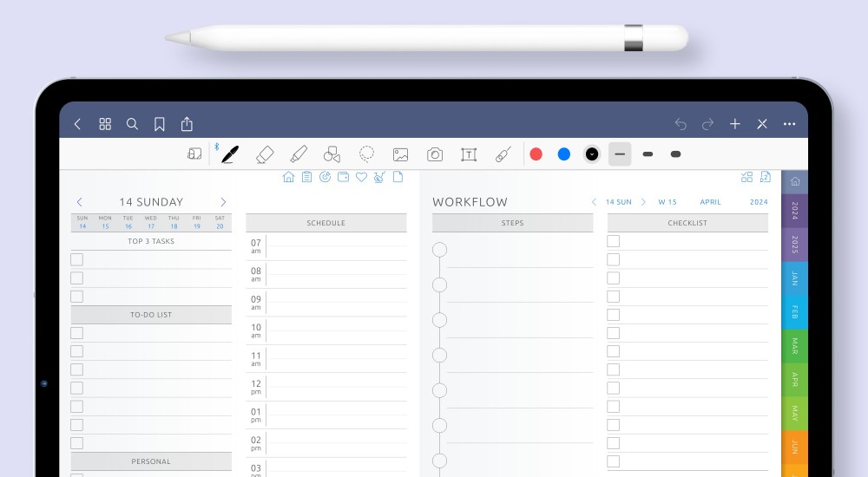
Task: Open the black color dropdown swatch
Action: [592, 154]
